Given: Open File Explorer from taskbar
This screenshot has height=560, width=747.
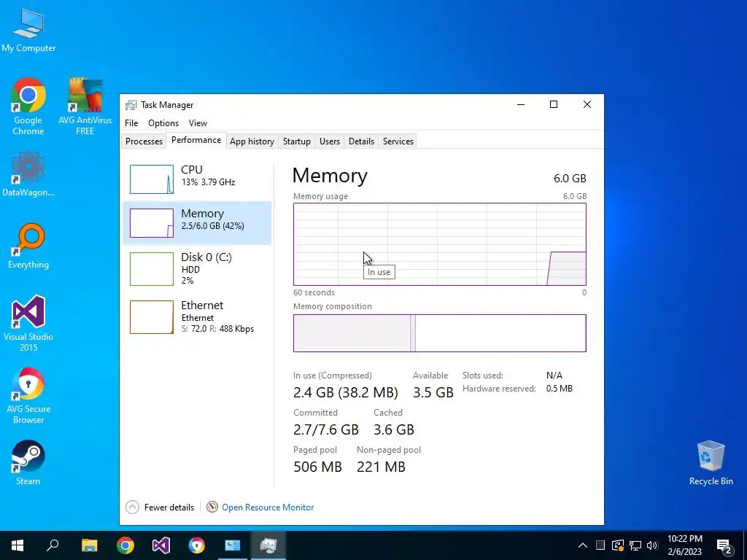Looking at the screenshot, I should pyautogui.click(x=89, y=545).
